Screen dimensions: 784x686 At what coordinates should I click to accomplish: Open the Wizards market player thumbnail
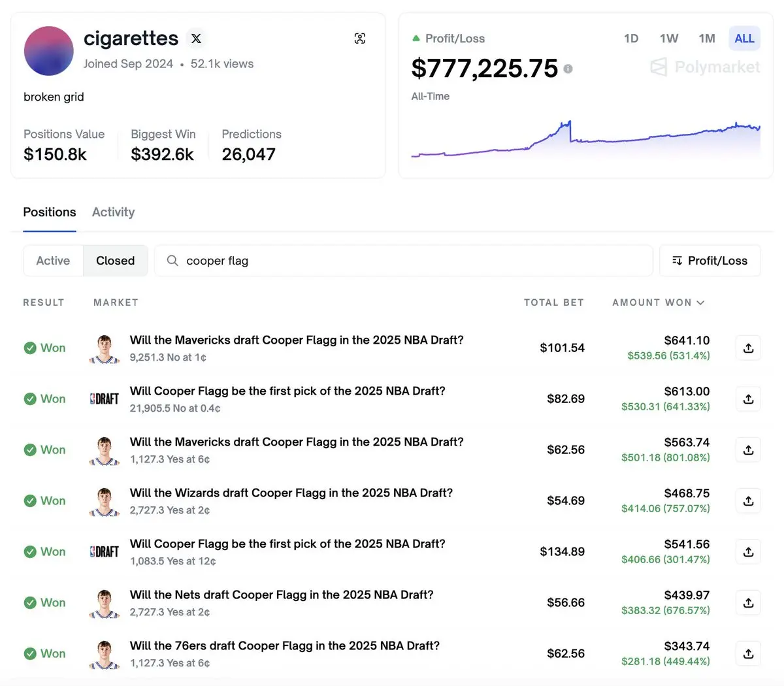tap(105, 501)
